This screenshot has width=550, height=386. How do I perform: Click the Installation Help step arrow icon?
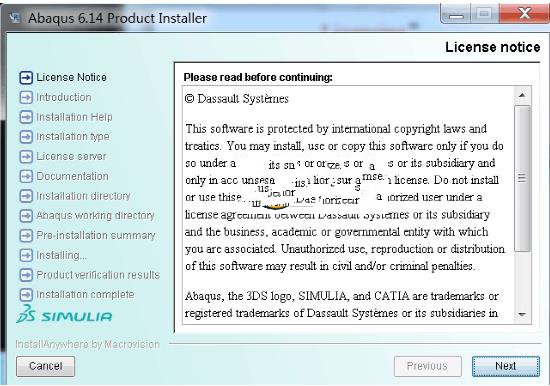pos(26,117)
